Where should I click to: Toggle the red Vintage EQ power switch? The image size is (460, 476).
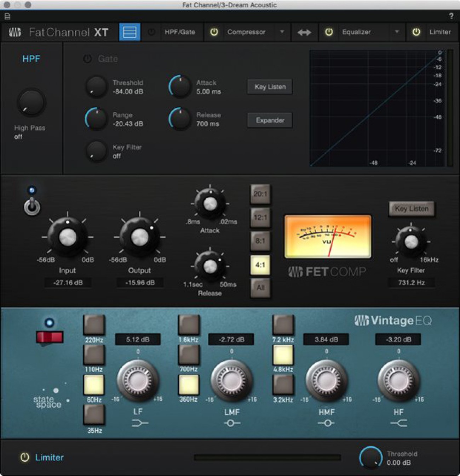pos(50,337)
